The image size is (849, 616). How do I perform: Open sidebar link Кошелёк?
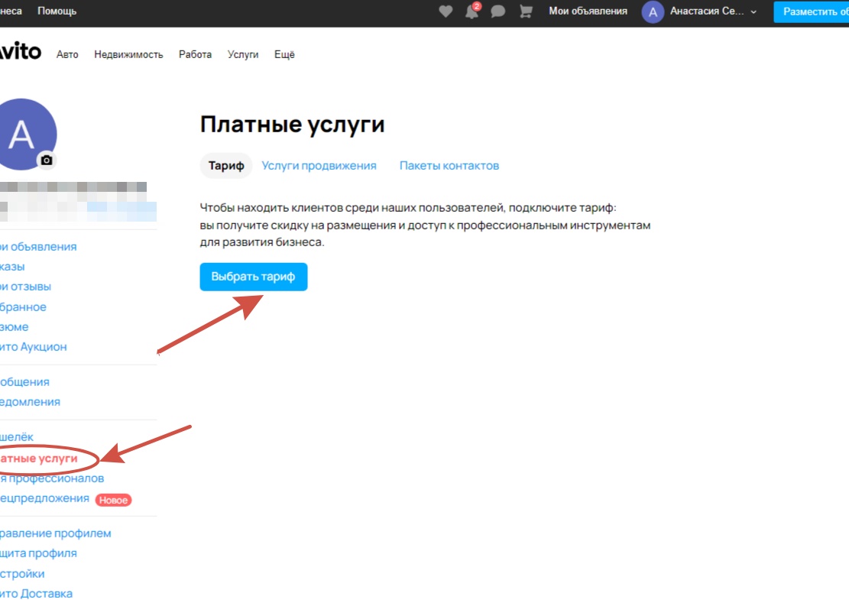[x=16, y=437]
